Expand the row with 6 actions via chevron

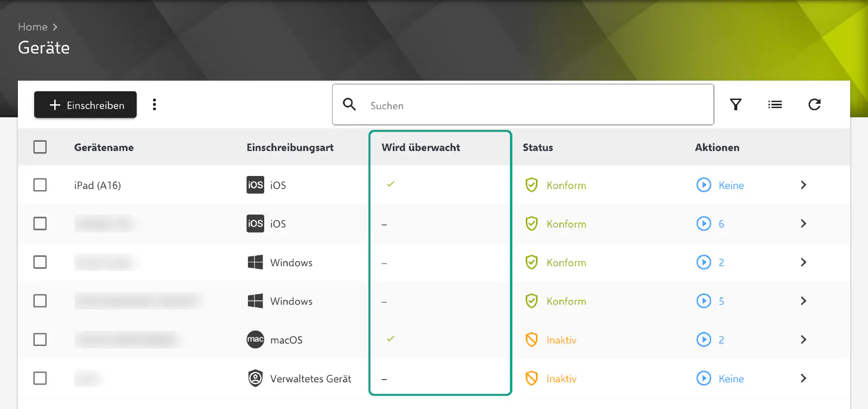point(803,224)
